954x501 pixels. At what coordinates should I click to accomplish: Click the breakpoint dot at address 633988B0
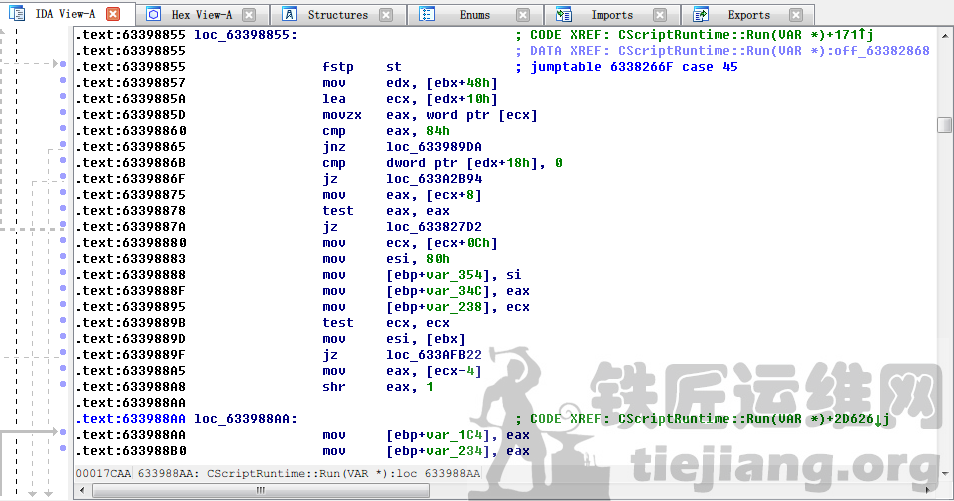(63, 449)
